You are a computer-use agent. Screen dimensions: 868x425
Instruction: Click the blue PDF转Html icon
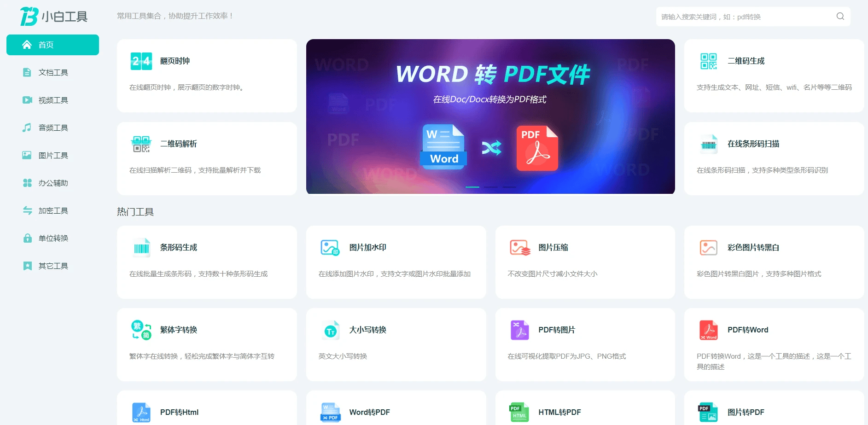[x=141, y=413]
